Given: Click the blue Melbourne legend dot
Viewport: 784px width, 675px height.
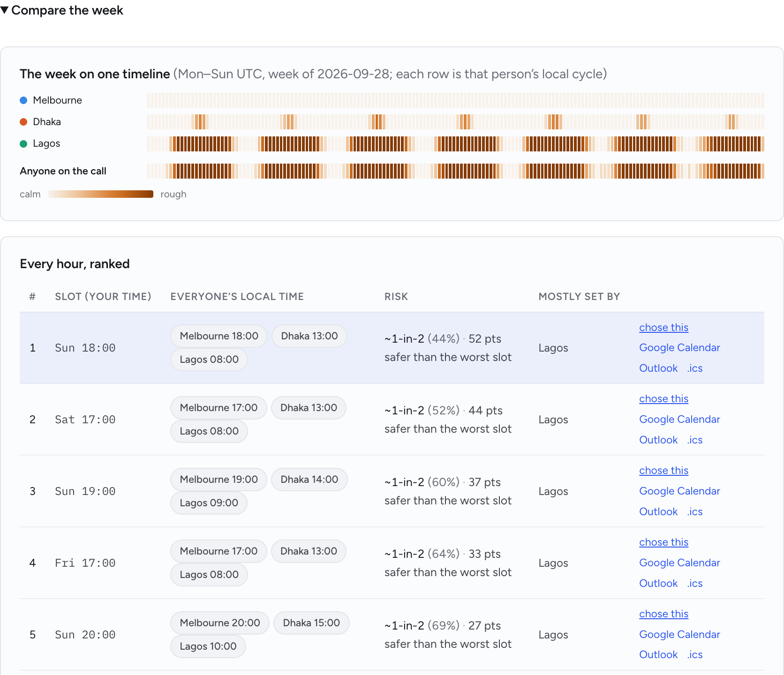Looking at the screenshot, I should pyautogui.click(x=23, y=100).
